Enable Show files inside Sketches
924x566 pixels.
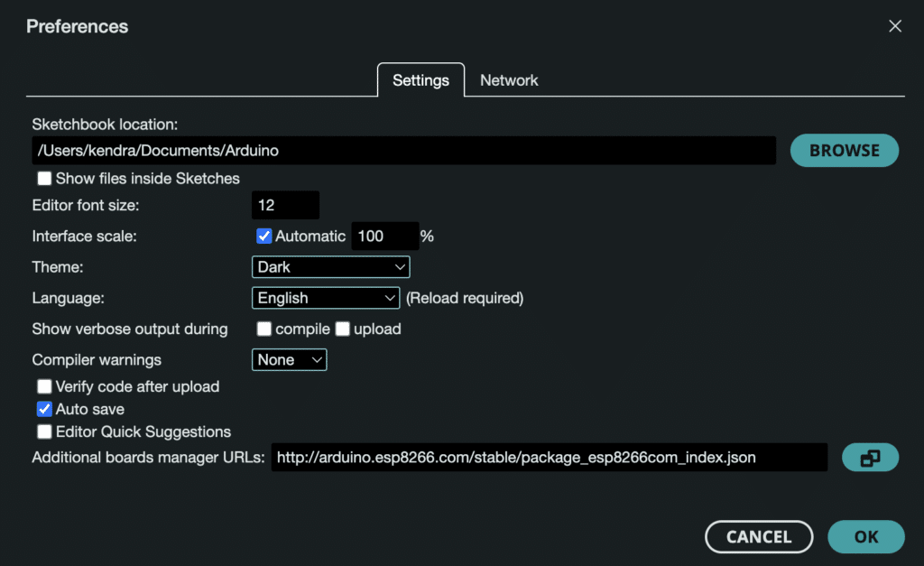point(44,178)
